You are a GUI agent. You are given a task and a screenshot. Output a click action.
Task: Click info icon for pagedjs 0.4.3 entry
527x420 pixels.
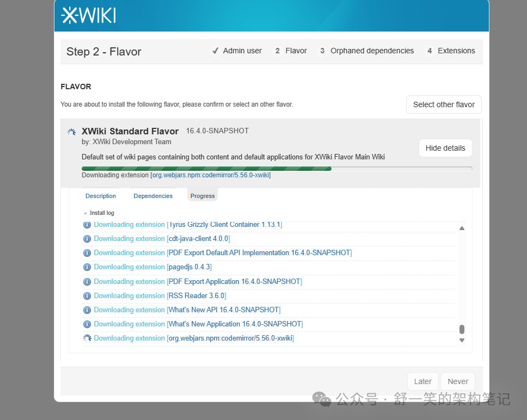(87, 267)
